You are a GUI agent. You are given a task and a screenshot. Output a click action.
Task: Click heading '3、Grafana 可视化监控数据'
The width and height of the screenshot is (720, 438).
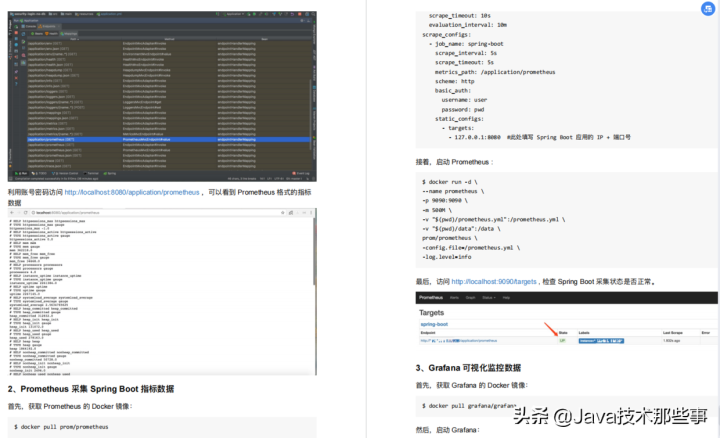click(468, 368)
